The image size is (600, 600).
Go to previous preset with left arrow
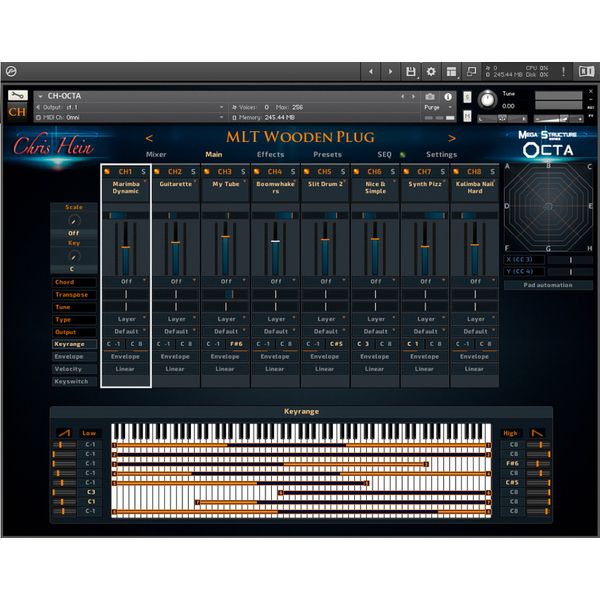(x=150, y=138)
